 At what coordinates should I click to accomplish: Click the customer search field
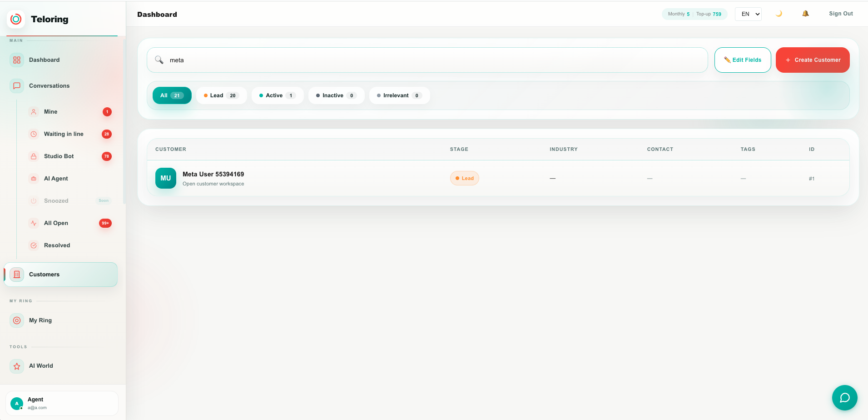(x=427, y=60)
